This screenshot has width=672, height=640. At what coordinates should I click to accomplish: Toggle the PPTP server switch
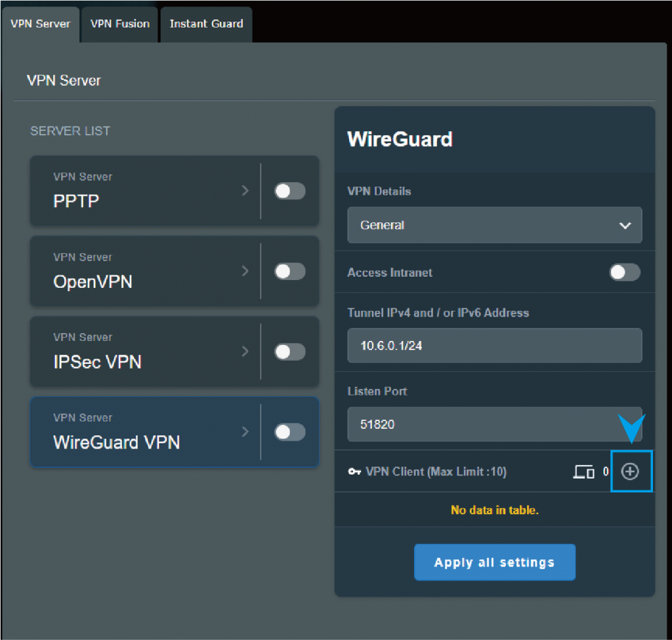tap(289, 191)
